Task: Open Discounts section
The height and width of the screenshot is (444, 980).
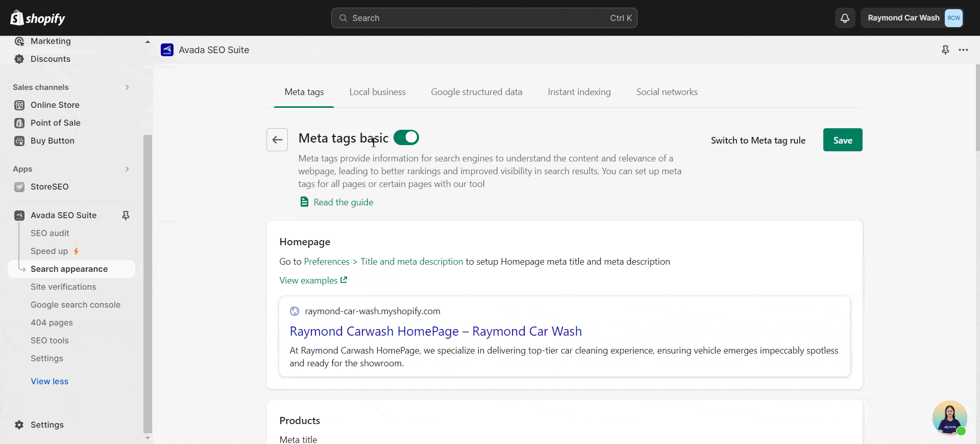Action: point(51,59)
